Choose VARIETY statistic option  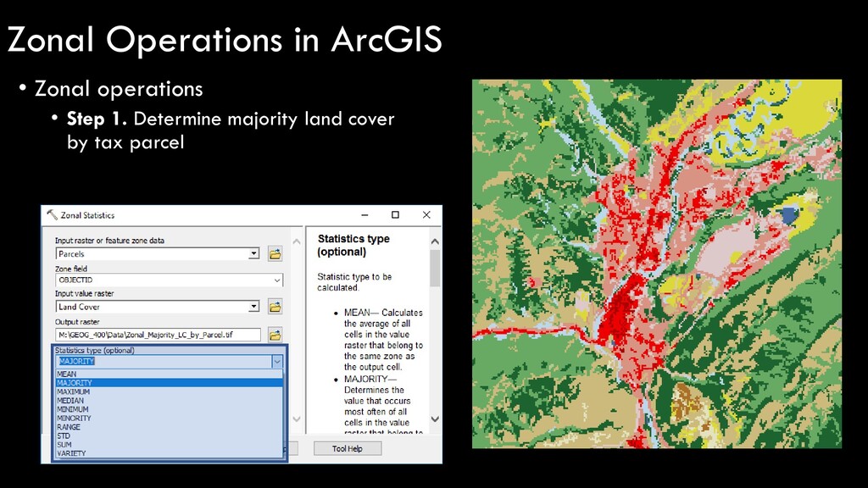click(x=169, y=453)
